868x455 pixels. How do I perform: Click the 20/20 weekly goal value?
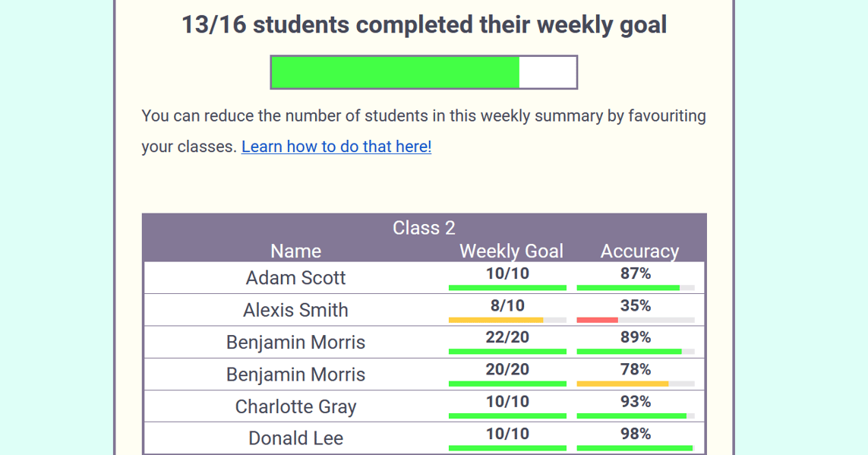[507, 370]
